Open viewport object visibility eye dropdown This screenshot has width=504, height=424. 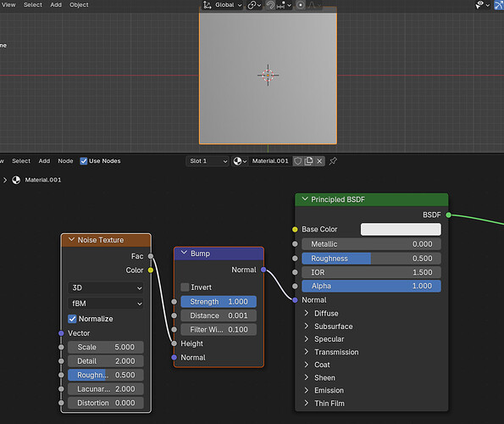(483, 5)
